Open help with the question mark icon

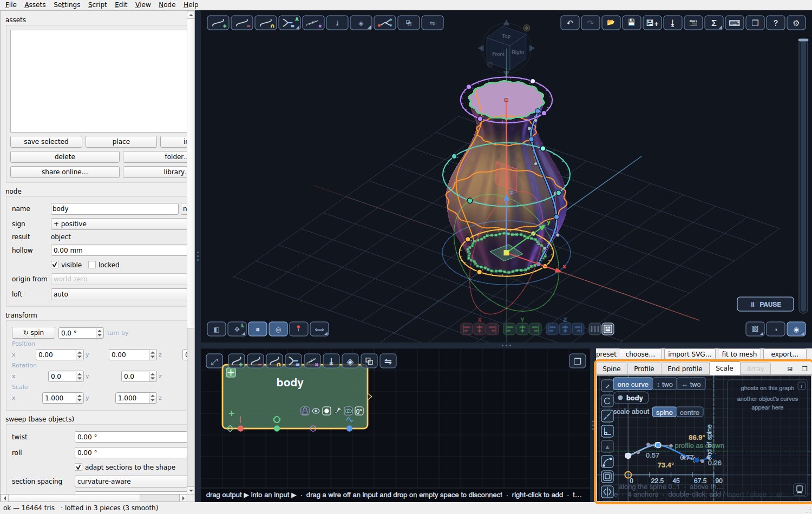[x=775, y=23]
